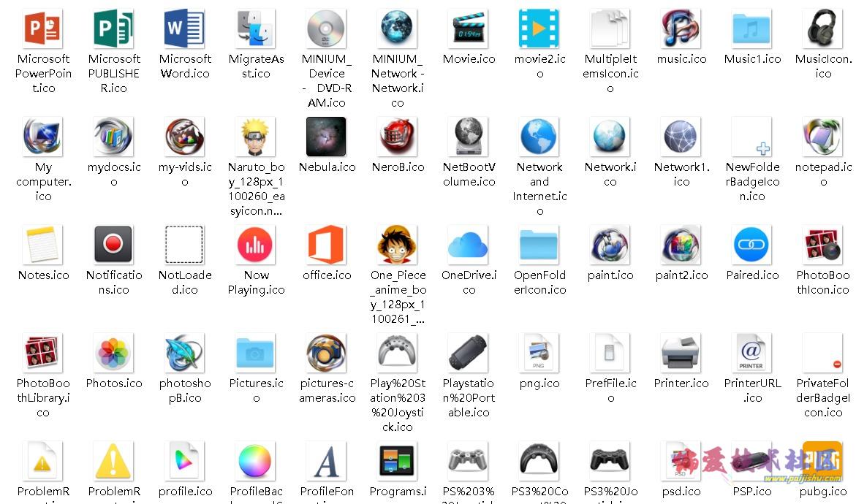Viewport: 856px width, 504px height.
Task: Click the Paired.ico blue link icon
Action: coord(752,245)
